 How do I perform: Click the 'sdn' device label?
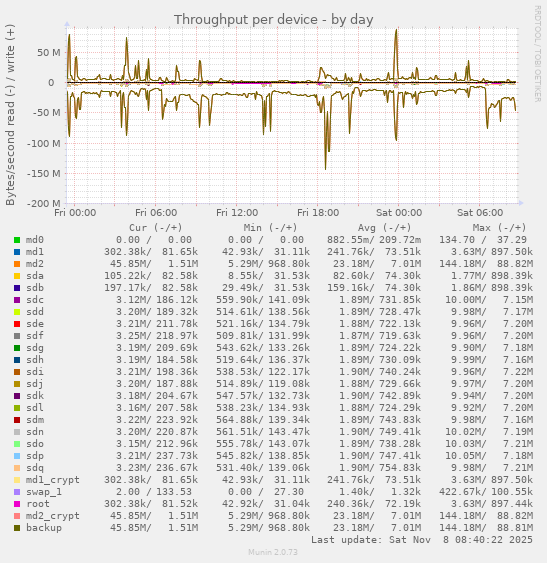click(35, 432)
